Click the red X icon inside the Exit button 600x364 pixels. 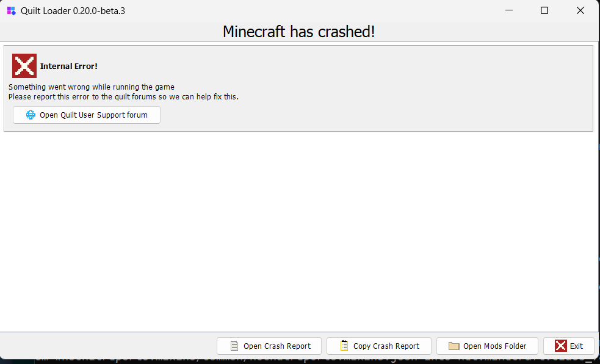560,346
